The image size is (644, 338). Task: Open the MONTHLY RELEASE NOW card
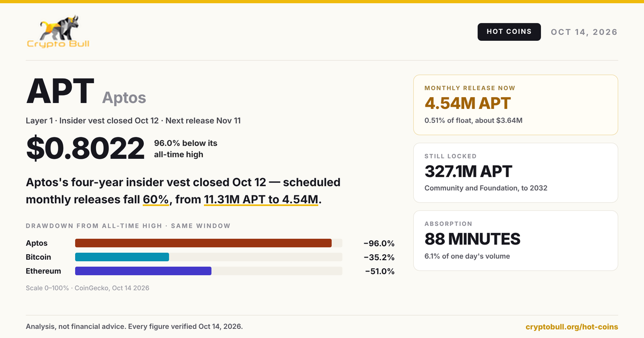coord(516,105)
